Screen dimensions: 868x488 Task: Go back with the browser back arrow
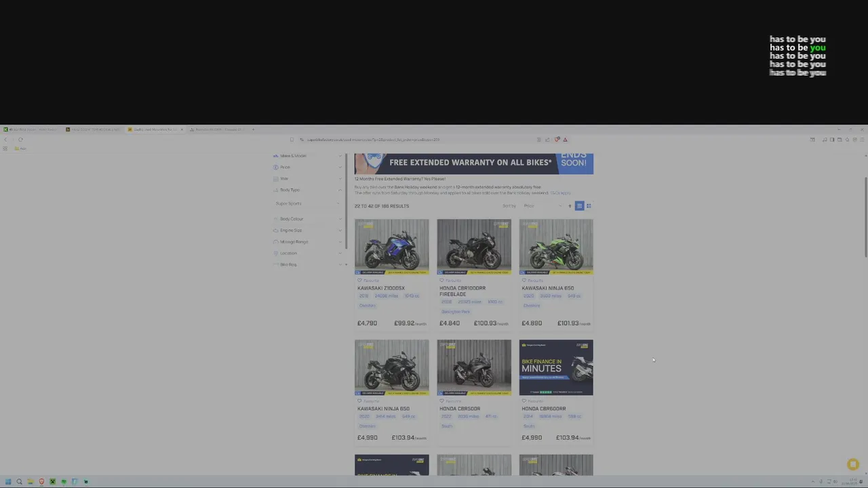pos(5,140)
